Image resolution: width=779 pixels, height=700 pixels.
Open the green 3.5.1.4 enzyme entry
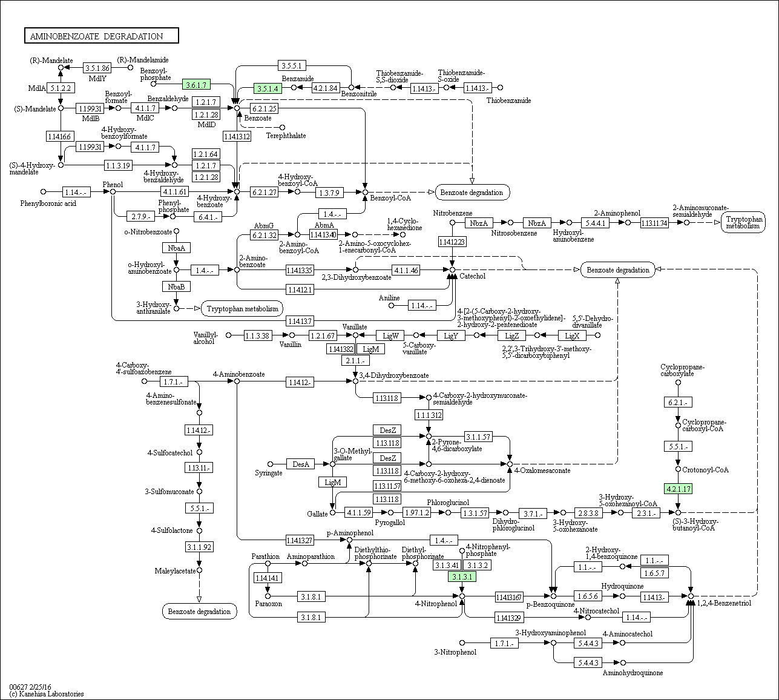(x=268, y=88)
